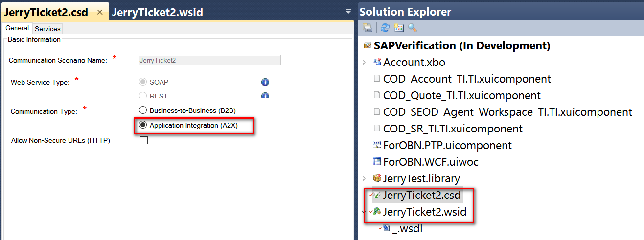
Task: Open the JerryTest2.wsid document tab
Action: (x=157, y=12)
